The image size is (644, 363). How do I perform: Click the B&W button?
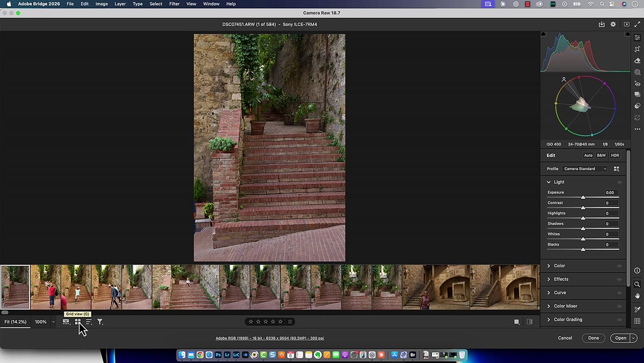[x=601, y=155]
